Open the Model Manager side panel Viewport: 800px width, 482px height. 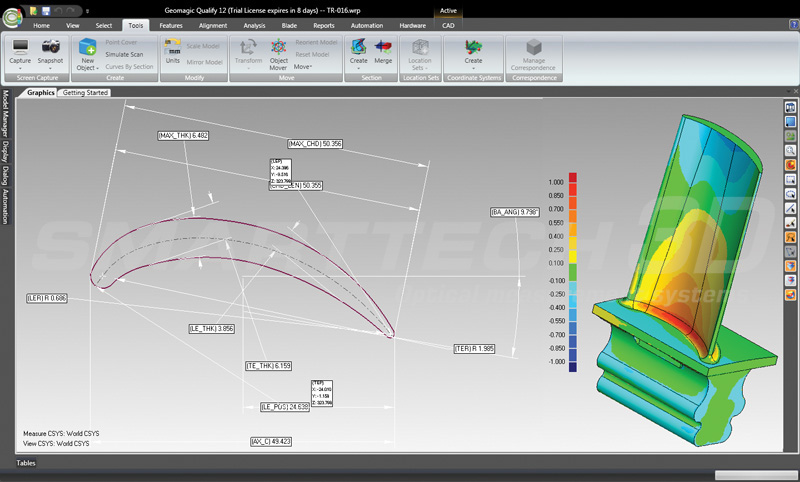pos(5,113)
